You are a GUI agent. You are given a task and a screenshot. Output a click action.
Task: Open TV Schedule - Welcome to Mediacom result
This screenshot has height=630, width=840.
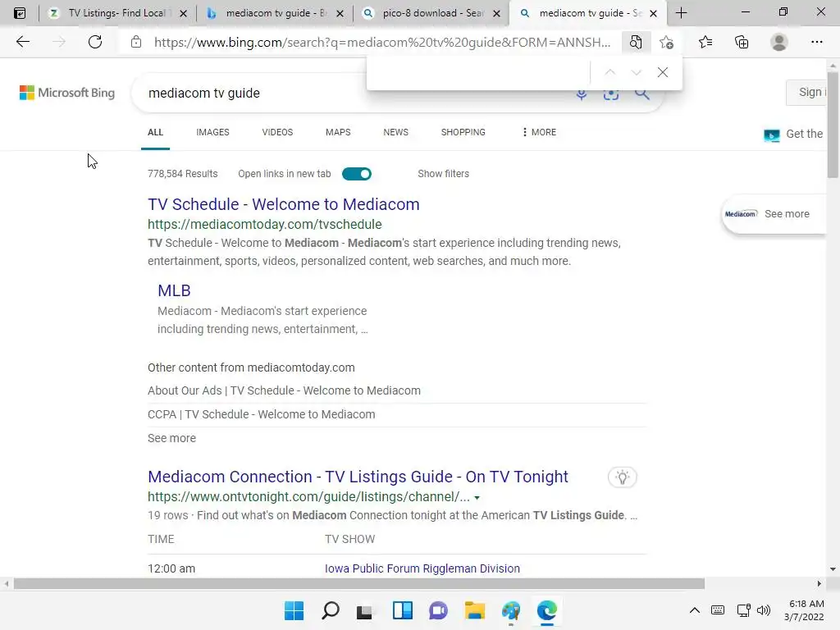point(283,204)
